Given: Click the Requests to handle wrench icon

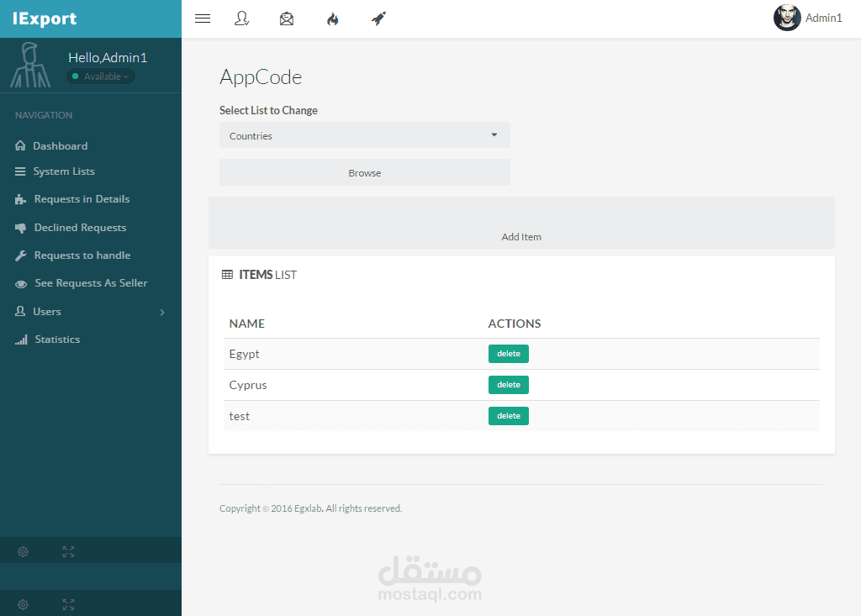Looking at the screenshot, I should pyautogui.click(x=20, y=255).
